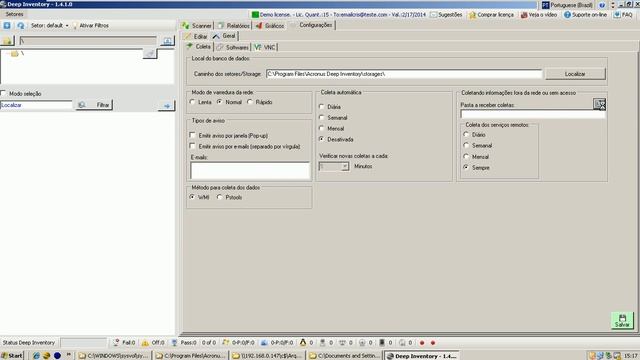Click the Filtrar button
Viewport: 640px width, 360px height.
[94, 105]
